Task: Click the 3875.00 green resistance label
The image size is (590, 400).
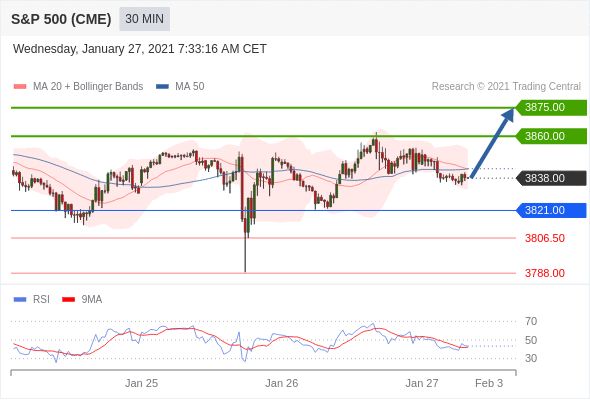Action: click(551, 108)
